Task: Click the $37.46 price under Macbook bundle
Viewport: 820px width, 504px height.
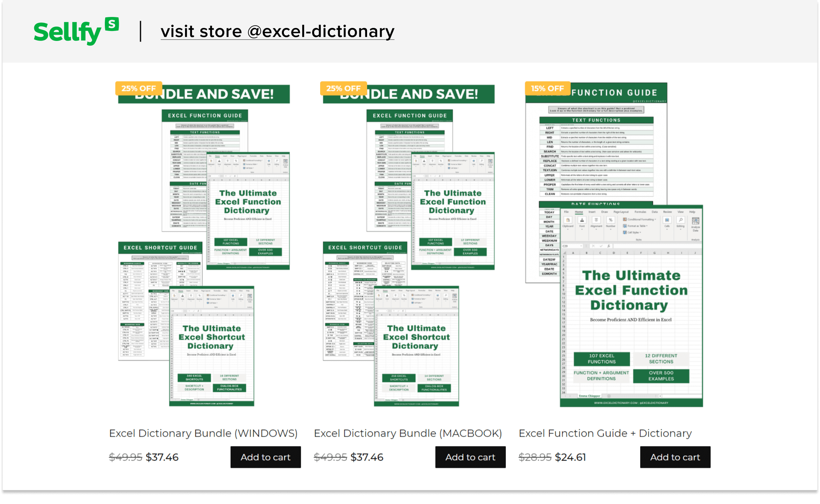Action: [367, 457]
